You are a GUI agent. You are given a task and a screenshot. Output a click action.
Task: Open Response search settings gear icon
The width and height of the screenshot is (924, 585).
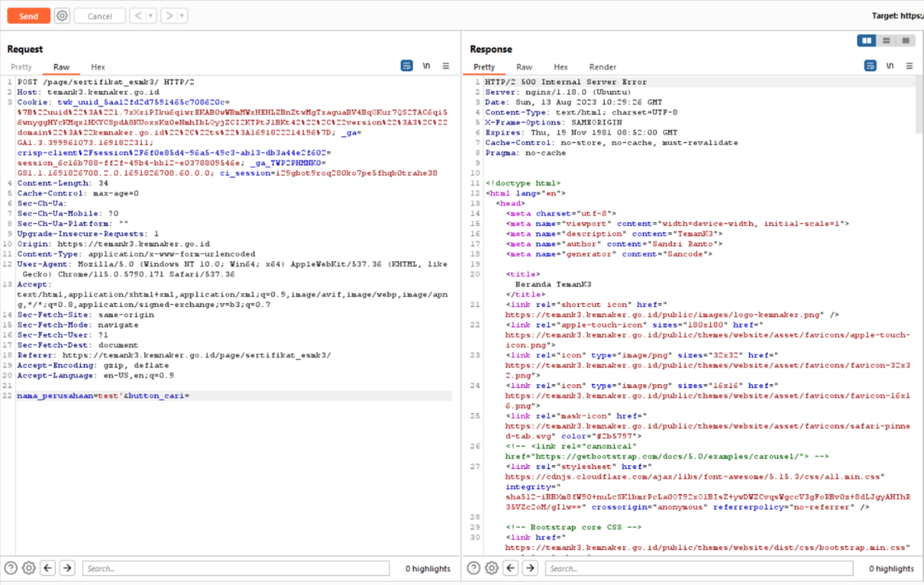click(x=492, y=568)
